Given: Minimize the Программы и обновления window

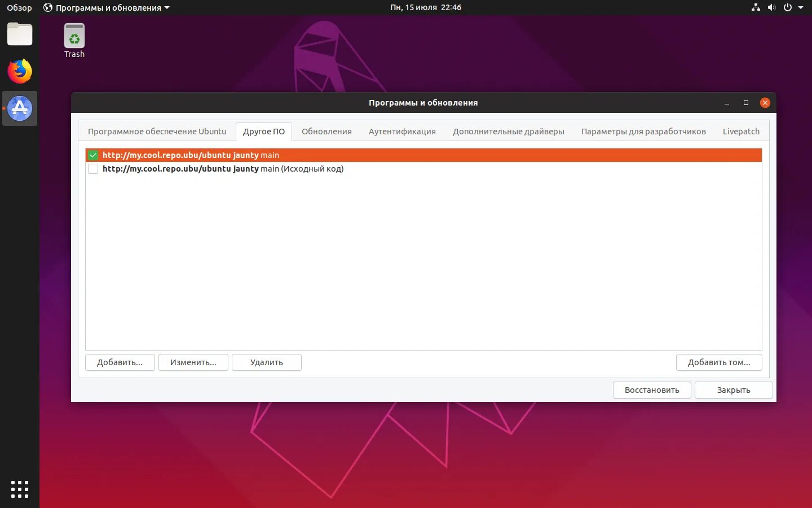Looking at the screenshot, I should click(727, 103).
